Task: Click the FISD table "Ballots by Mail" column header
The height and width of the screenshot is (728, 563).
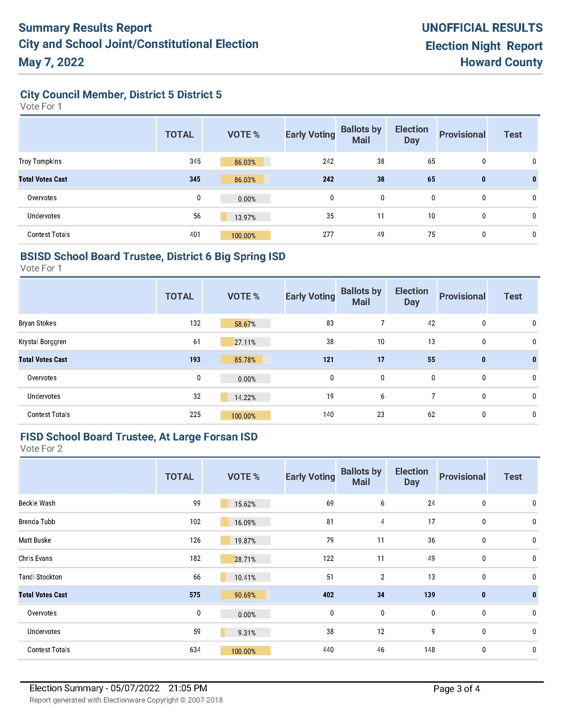Action: click(x=361, y=477)
